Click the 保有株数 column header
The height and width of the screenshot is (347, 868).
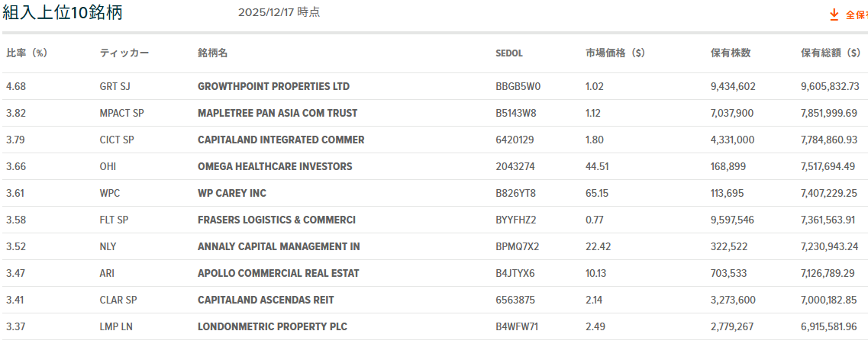731,53
